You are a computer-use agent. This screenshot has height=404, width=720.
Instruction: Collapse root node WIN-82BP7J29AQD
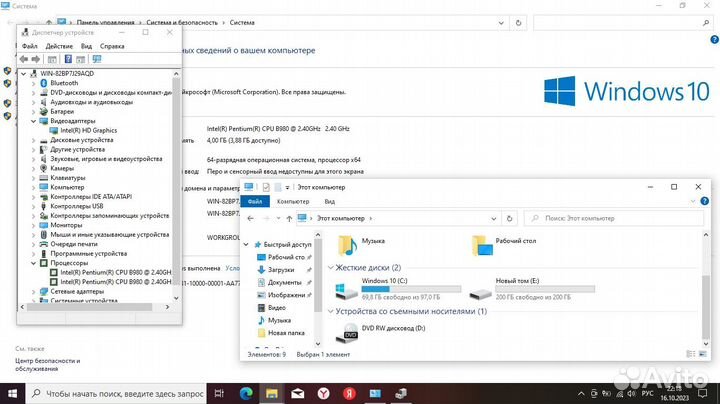(x=23, y=73)
